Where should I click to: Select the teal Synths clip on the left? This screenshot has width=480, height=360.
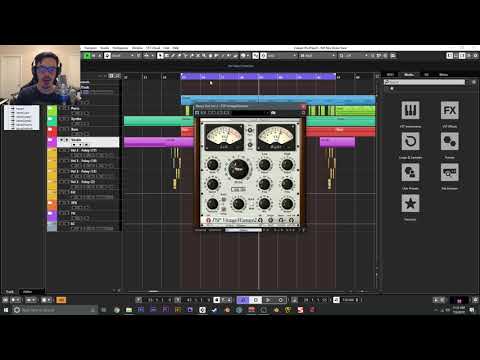tap(159, 121)
